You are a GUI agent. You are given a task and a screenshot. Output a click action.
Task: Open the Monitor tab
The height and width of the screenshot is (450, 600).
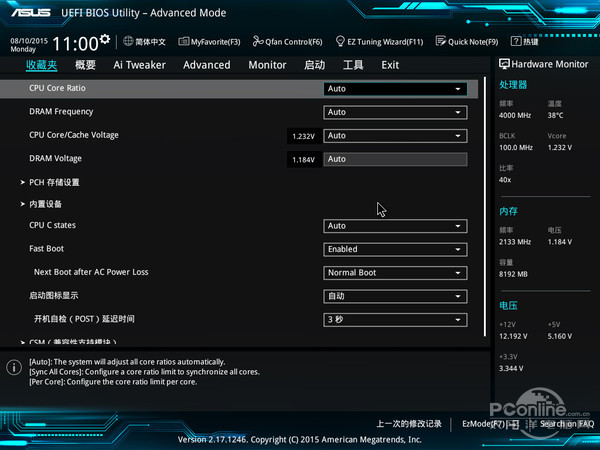[267, 65]
